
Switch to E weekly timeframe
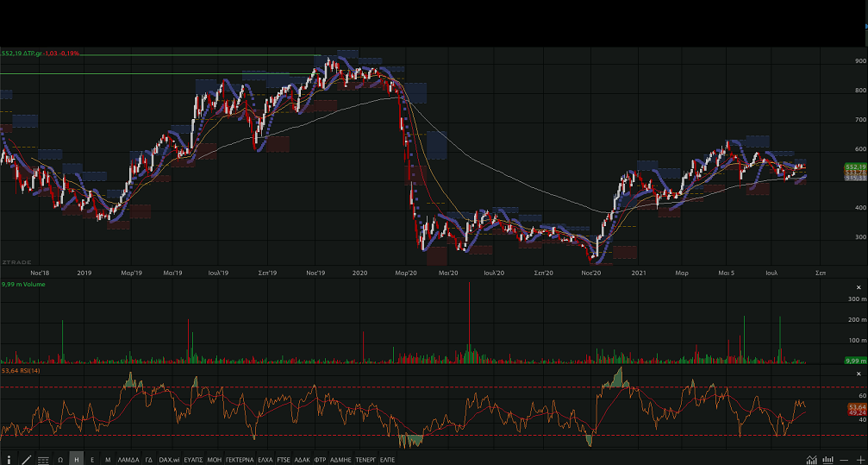pyautogui.click(x=92, y=460)
